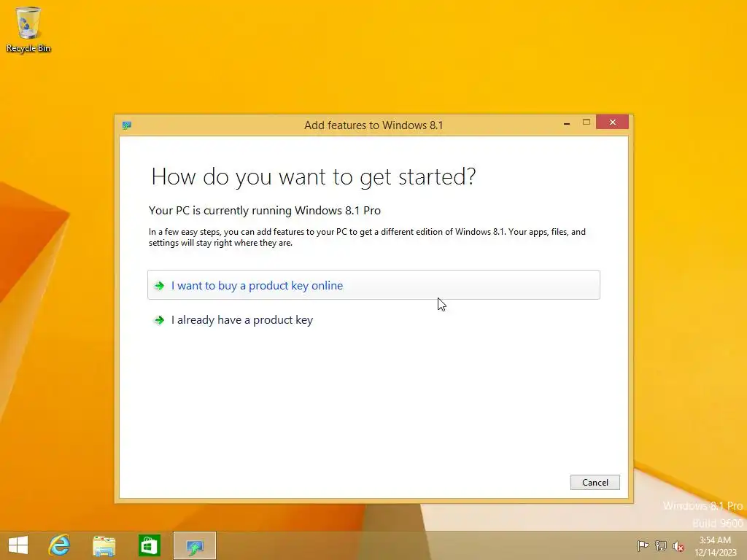The height and width of the screenshot is (560, 747).
Task: Open File Explorer from taskbar
Action: [104, 545]
